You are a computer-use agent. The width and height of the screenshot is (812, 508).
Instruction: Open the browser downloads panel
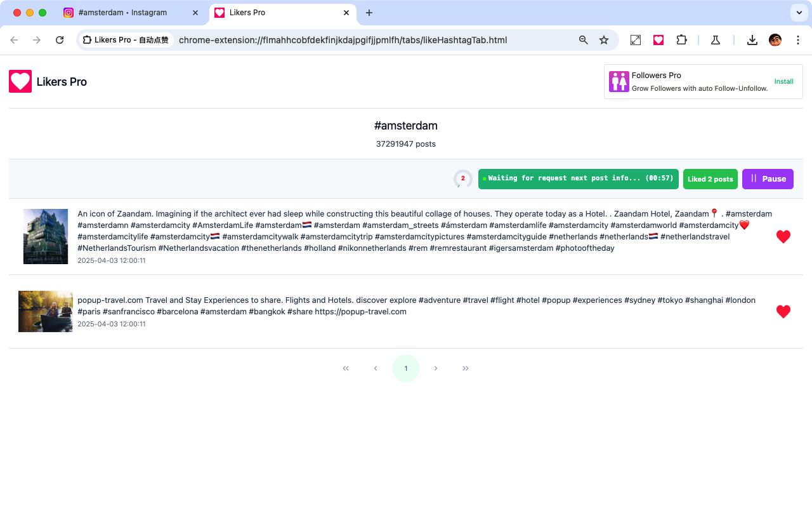[752, 40]
